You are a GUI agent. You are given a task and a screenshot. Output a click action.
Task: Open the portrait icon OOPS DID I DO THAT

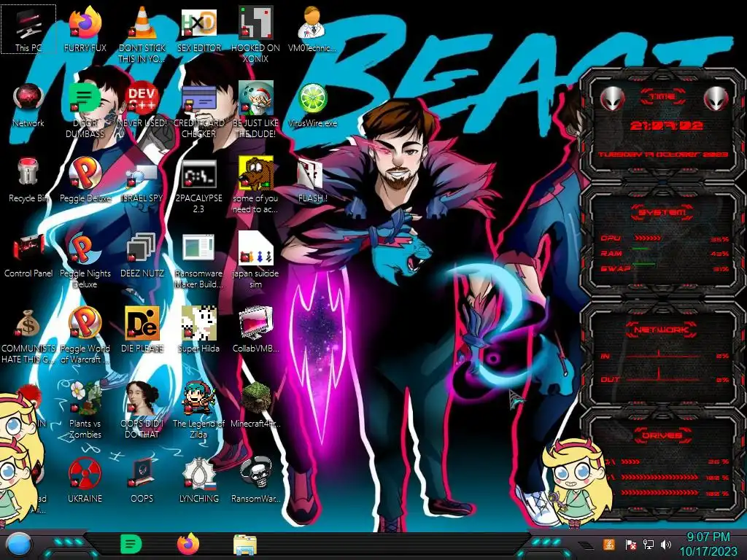(142, 411)
